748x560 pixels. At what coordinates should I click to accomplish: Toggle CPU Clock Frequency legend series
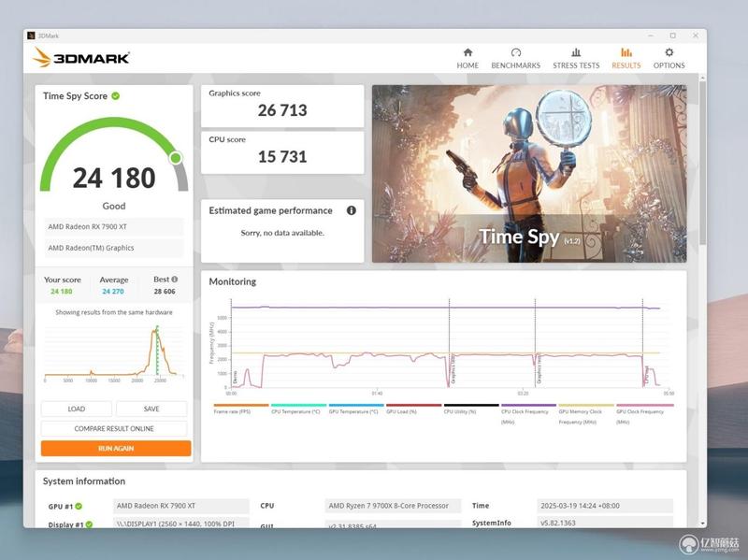tap(528, 414)
